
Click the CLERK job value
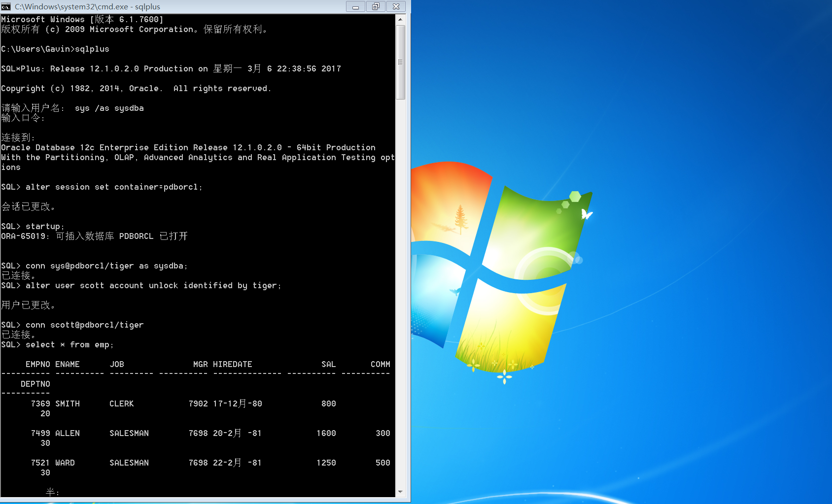(x=122, y=403)
